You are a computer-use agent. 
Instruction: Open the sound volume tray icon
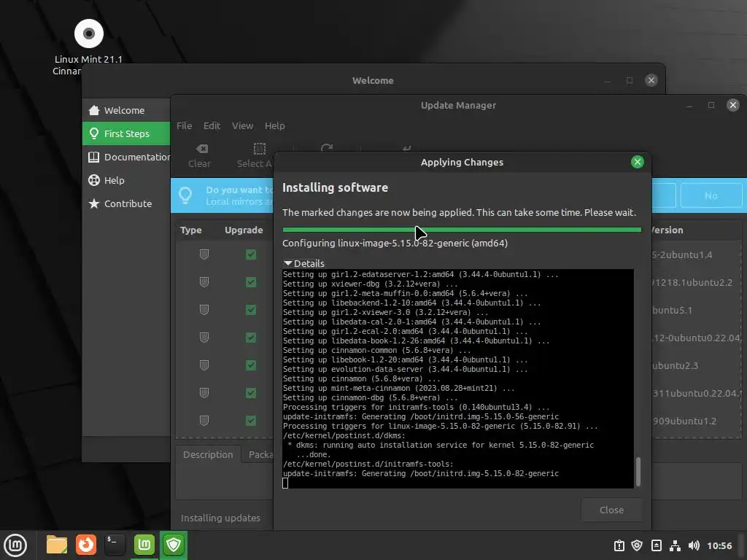(x=694, y=545)
